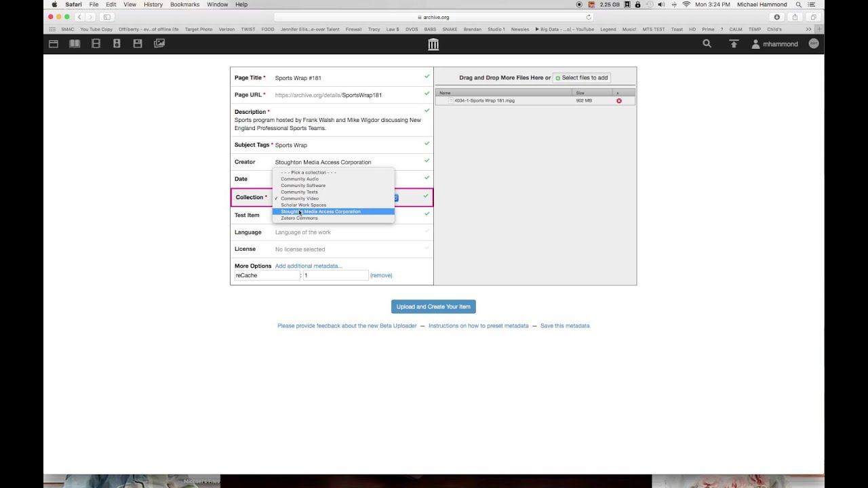Open the volume control in menu bar
868x488 pixels.
click(661, 5)
